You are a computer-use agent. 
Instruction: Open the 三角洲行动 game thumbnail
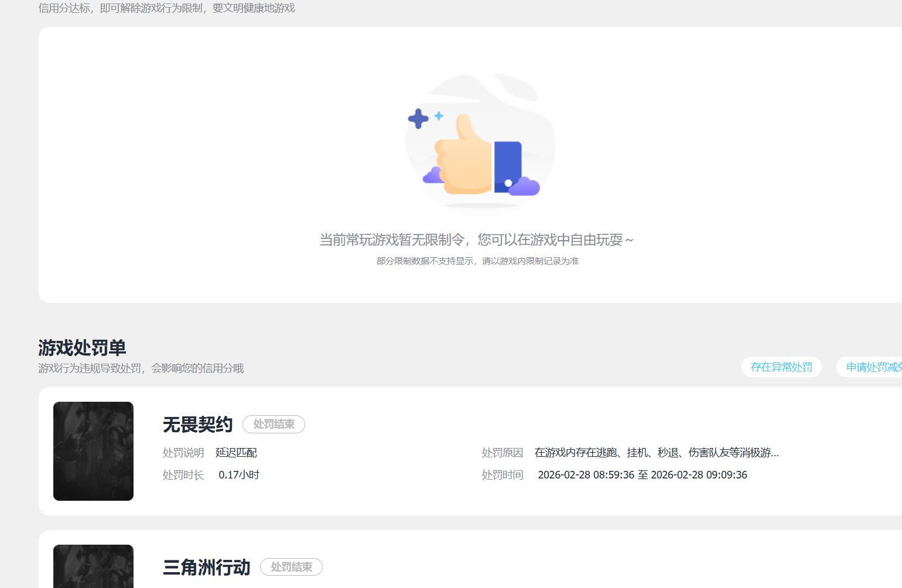point(93,566)
